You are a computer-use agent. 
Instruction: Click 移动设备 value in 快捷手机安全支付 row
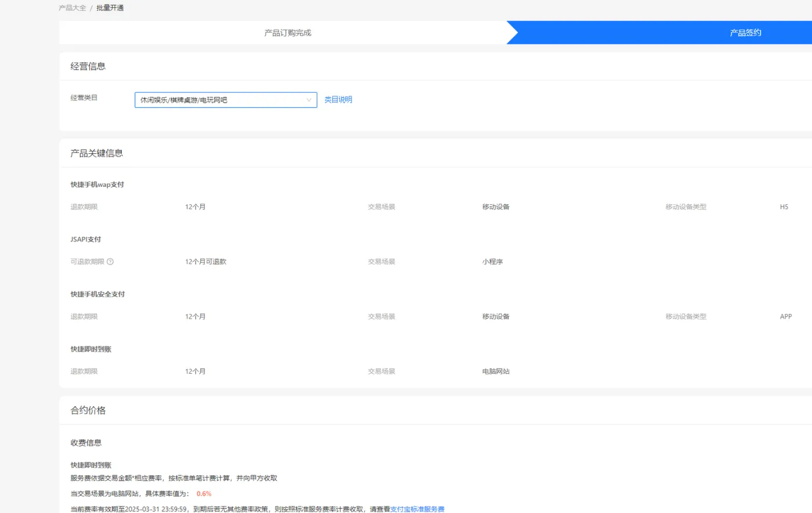496,316
